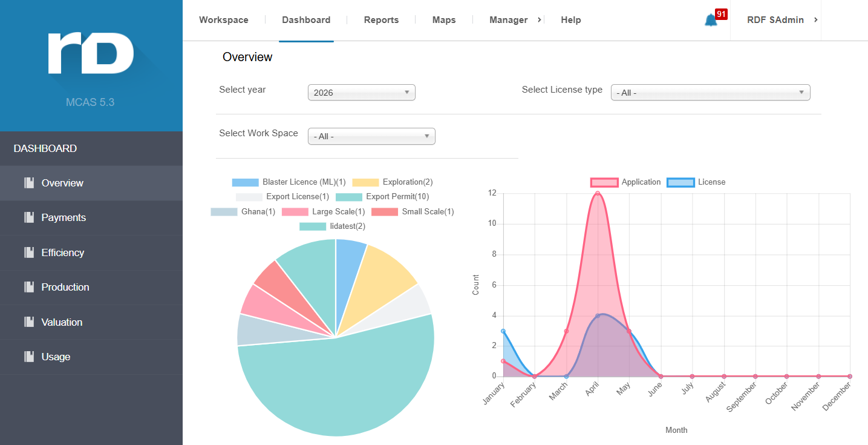Open the Reports menu
This screenshot has height=445, width=868.
(381, 20)
